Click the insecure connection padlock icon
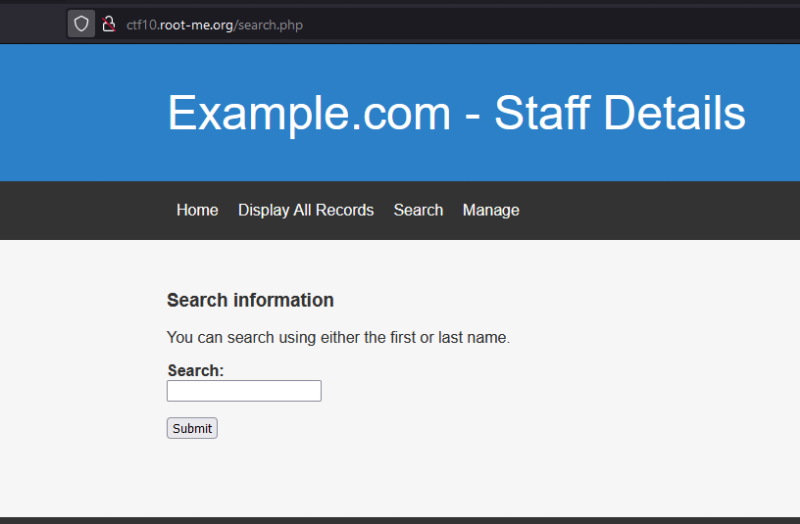 pos(109,24)
